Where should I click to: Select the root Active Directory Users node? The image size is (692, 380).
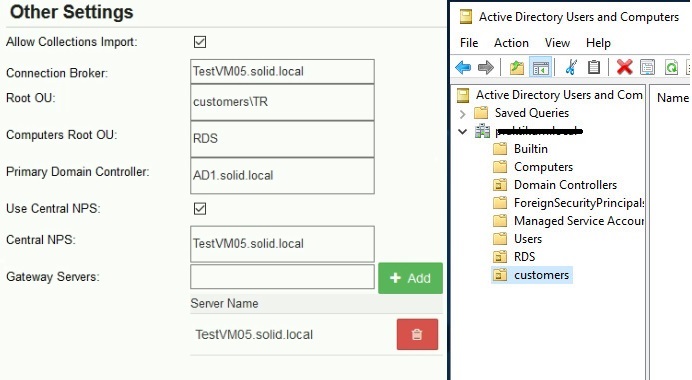(x=559, y=95)
